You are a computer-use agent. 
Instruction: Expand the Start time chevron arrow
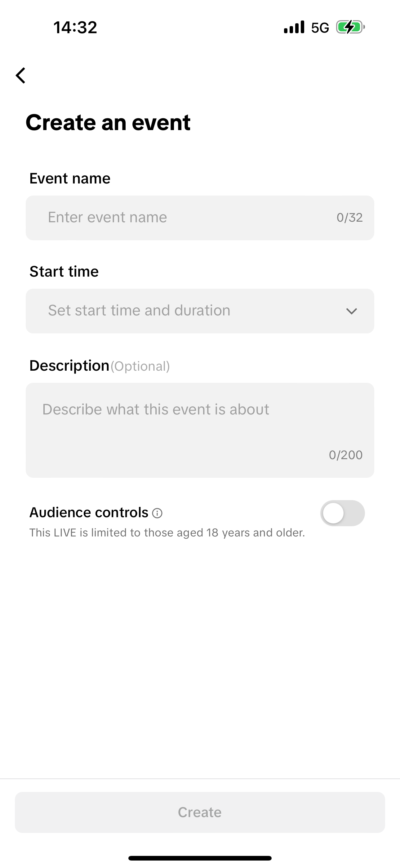click(351, 311)
